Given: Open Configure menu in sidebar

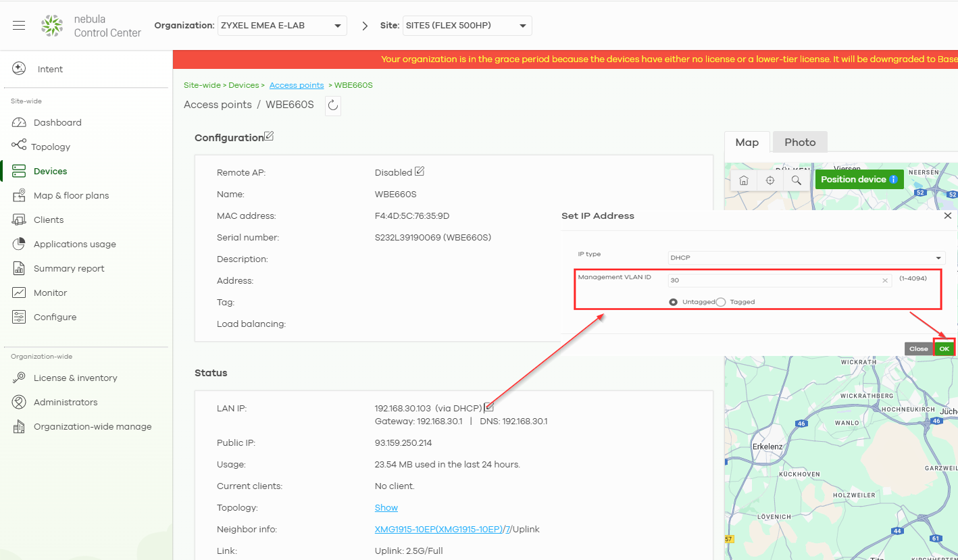Looking at the screenshot, I should click(55, 317).
